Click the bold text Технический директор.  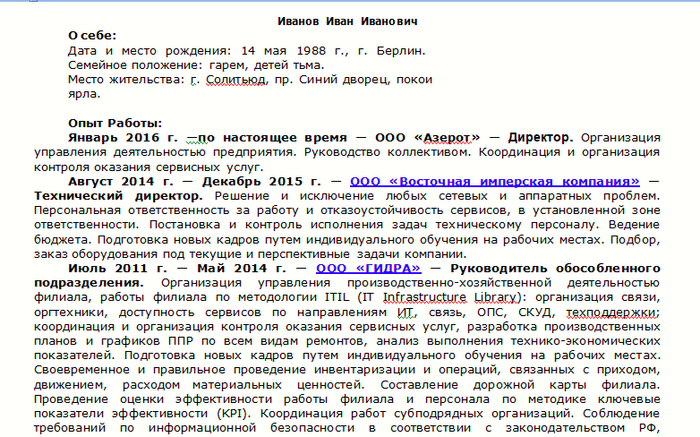118,196
